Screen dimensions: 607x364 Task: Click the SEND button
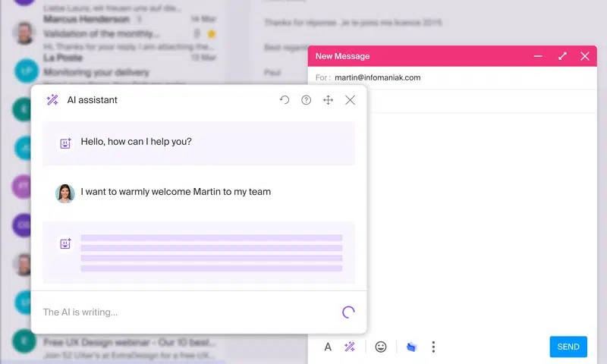[568, 347]
